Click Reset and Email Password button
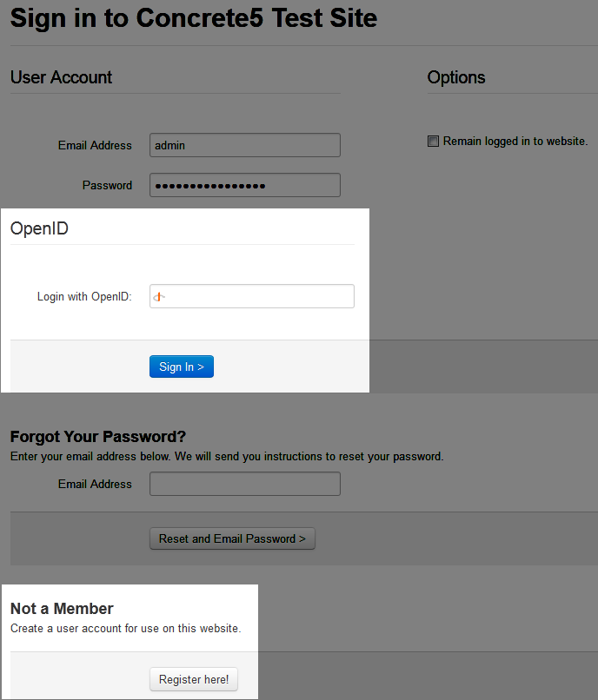 click(x=232, y=538)
